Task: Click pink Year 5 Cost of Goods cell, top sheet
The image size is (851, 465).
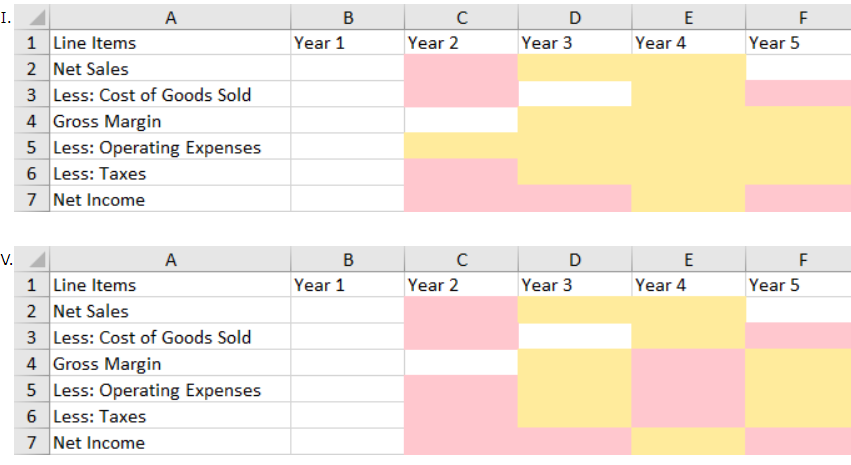Action: tap(797, 95)
